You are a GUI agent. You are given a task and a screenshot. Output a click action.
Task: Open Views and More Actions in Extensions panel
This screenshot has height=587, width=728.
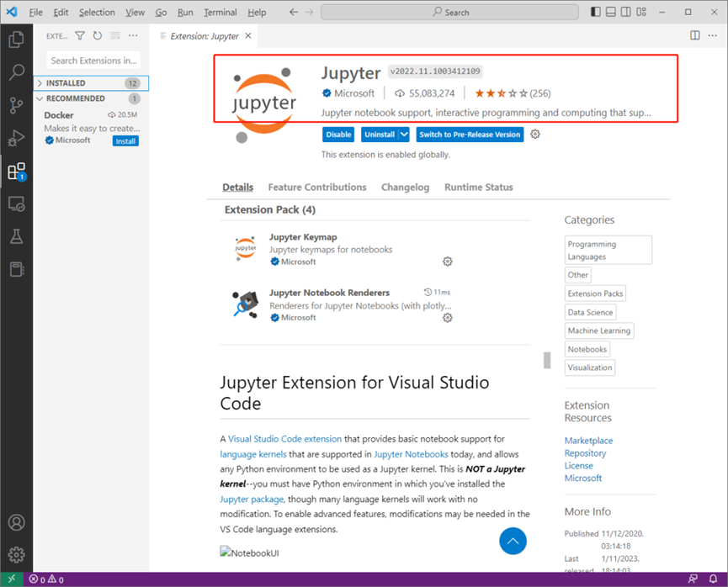[x=133, y=35]
